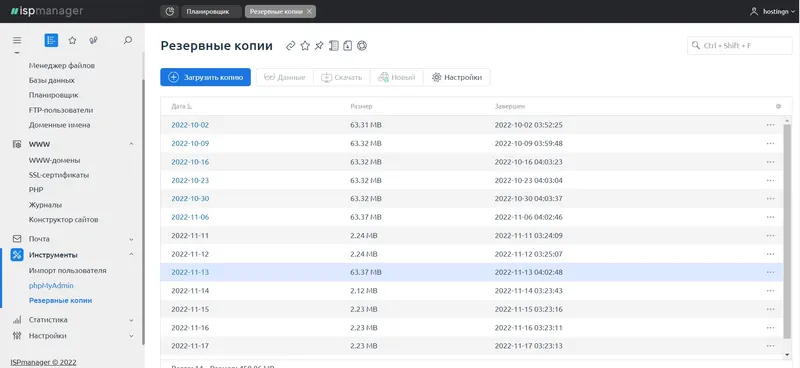
Task: Open actions menu for 2022-10-23 backup
Action: click(x=770, y=180)
